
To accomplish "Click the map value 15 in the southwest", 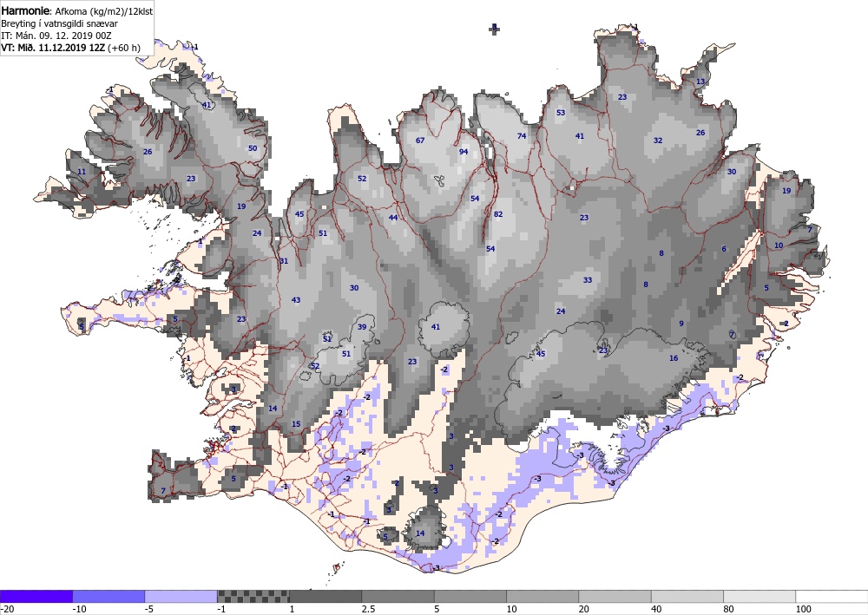I will pos(296,424).
